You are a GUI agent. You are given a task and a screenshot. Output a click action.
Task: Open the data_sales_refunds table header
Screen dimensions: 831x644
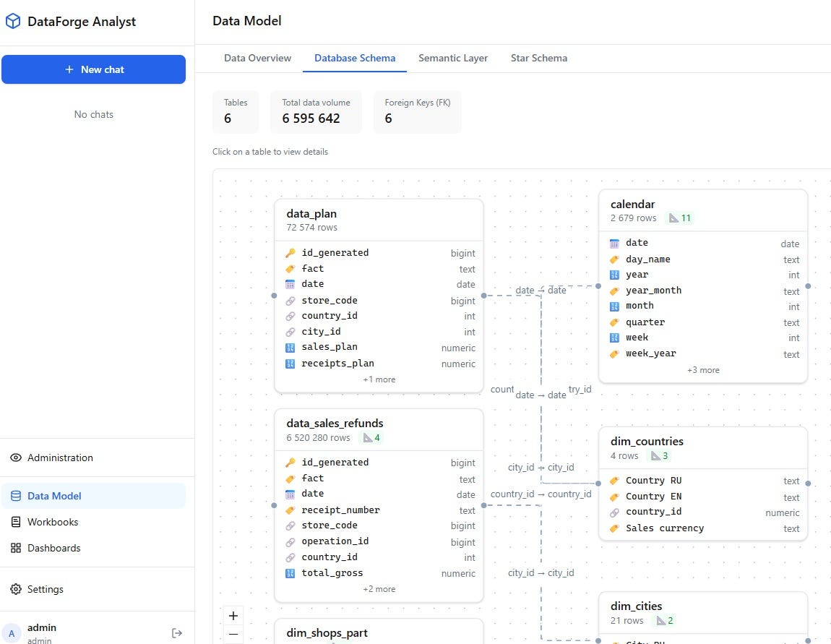pyautogui.click(x=379, y=430)
